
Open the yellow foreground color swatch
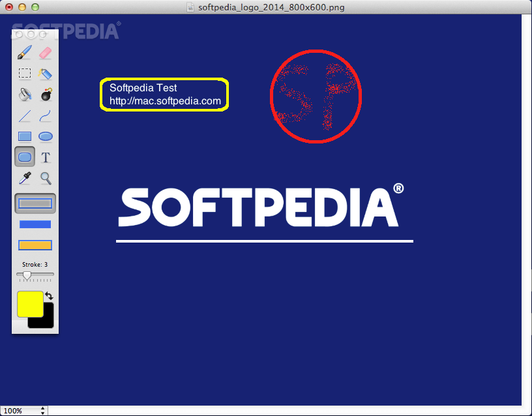coord(30,304)
